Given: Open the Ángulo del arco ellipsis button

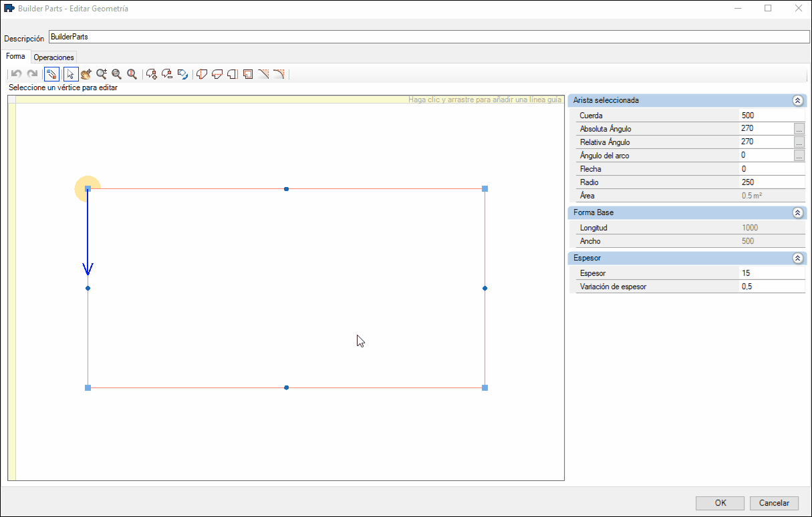Looking at the screenshot, I should (x=799, y=156).
